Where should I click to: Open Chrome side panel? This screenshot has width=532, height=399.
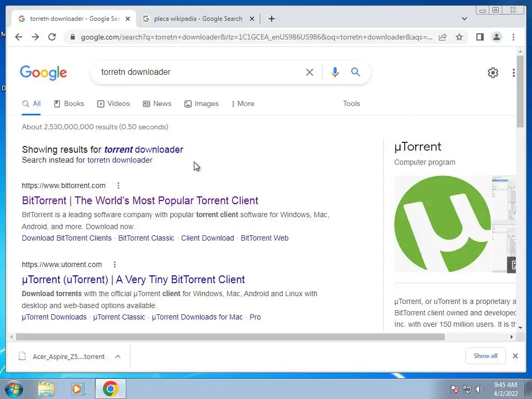pyautogui.click(x=480, y=37)
